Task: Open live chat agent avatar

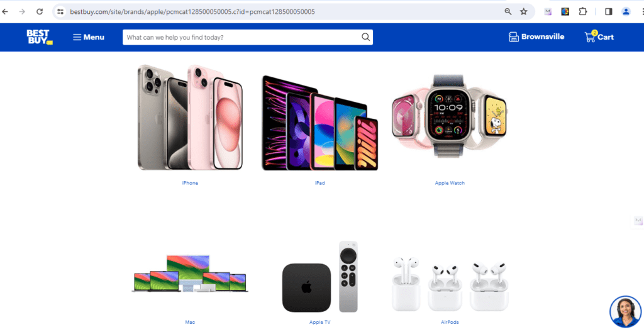Action: pyautogui.click(x=626, y=311)
